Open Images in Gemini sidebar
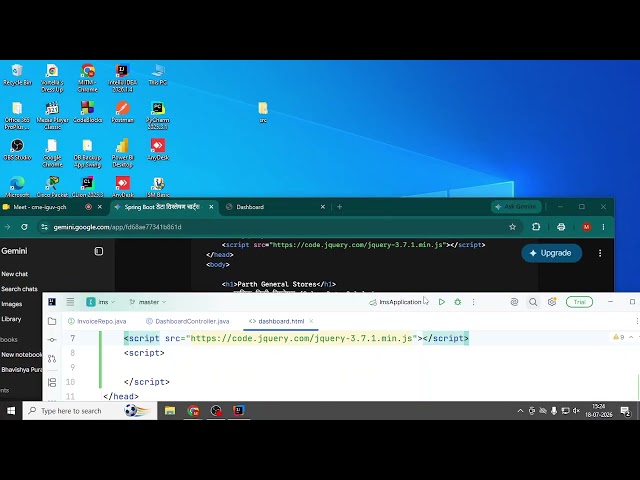The image size is (640, 480). click(x=11, y=304)
